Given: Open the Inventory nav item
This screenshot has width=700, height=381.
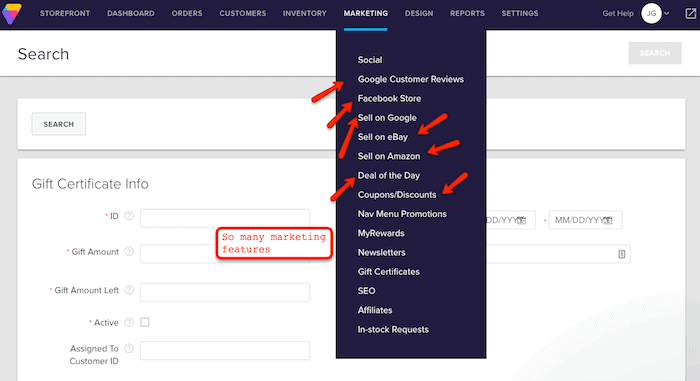Looking at the screenshot, I should (x=304, y=13).
